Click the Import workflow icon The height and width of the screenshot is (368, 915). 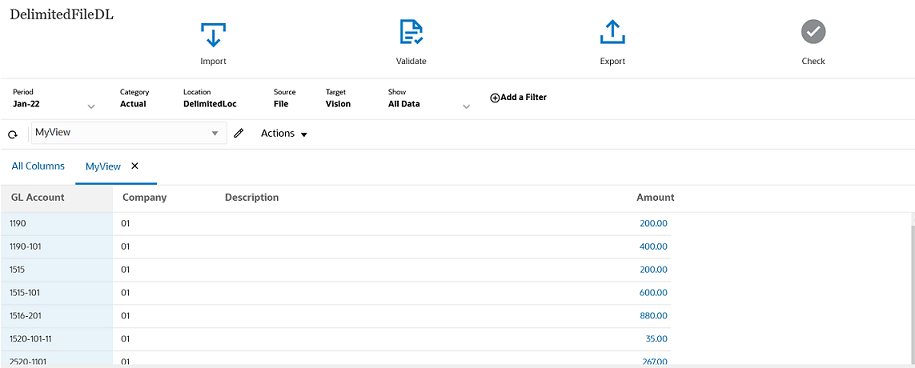click(213, 35)
